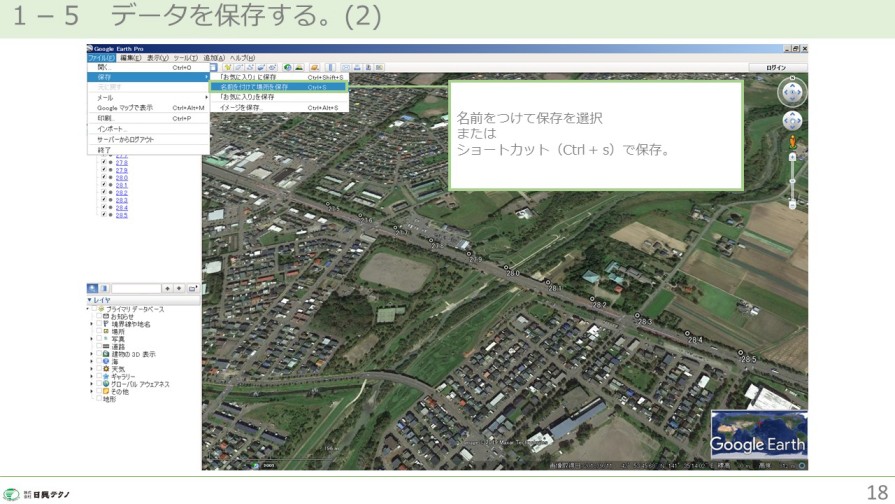The image size is (895, 504).
Task: Click the Sunlight toolbar icon
Action: tap(298, 67)
